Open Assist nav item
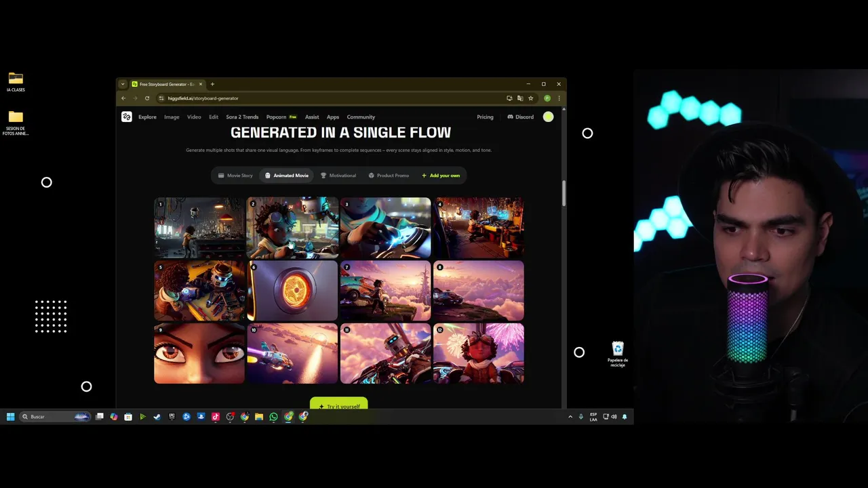This screenshot has width=868, height=488. point(312,117)
